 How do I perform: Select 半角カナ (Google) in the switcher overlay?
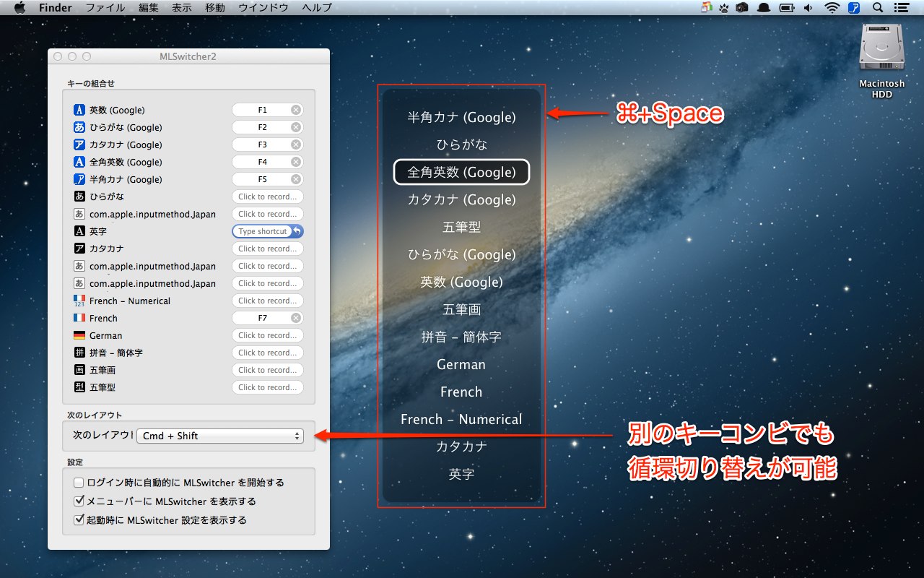click(461, 117)
